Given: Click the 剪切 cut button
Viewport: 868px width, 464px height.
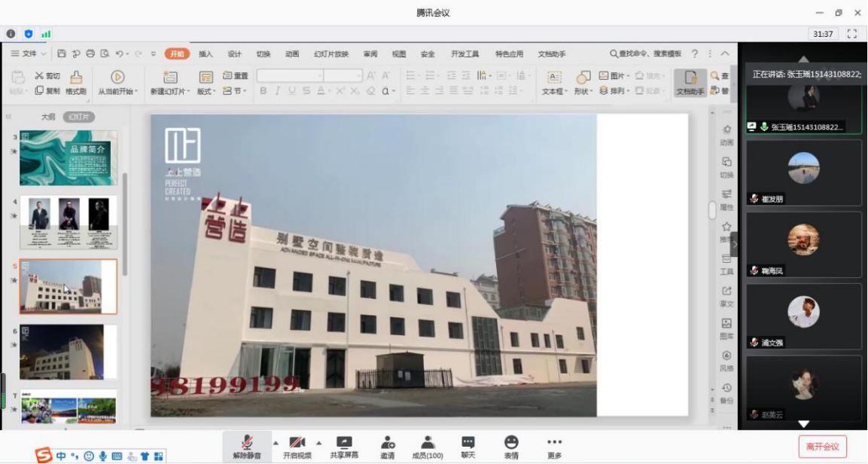Looking at the screenshot, I should (x=47, y=76).
